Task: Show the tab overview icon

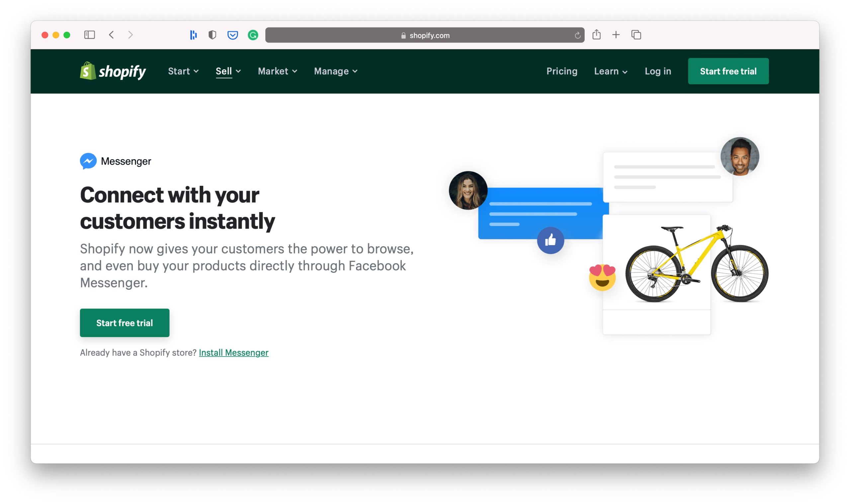Action: coord(636,35)
